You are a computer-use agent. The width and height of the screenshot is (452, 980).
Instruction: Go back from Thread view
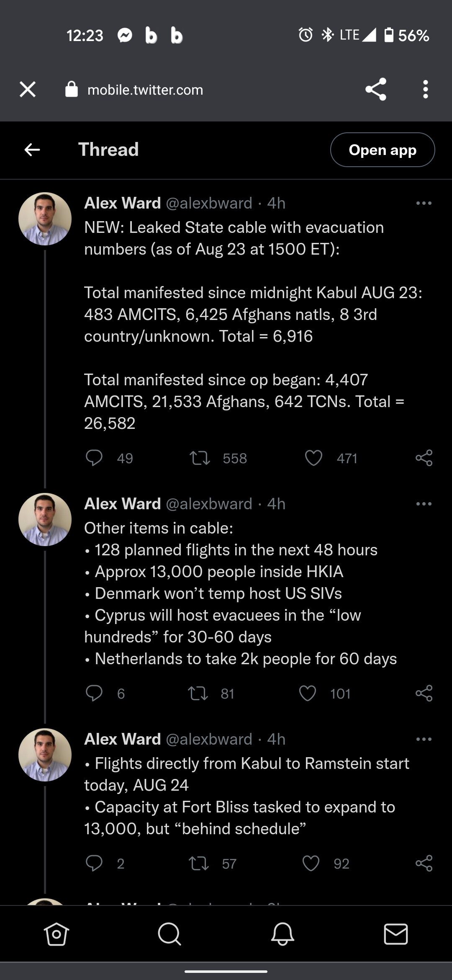(x=32, y=150)
